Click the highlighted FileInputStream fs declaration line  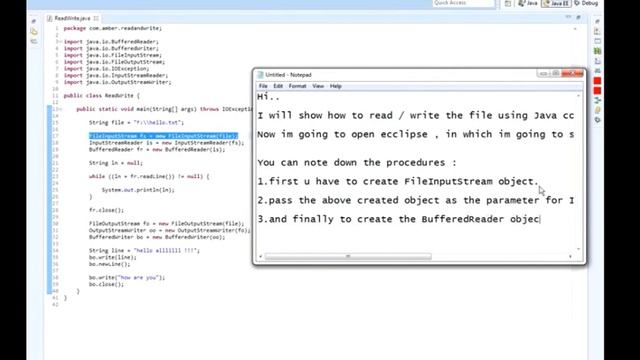tap(163, 136)
